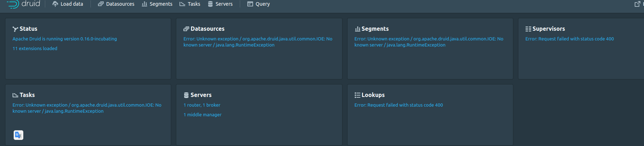Click the 11 extensions loaded link

35,48
